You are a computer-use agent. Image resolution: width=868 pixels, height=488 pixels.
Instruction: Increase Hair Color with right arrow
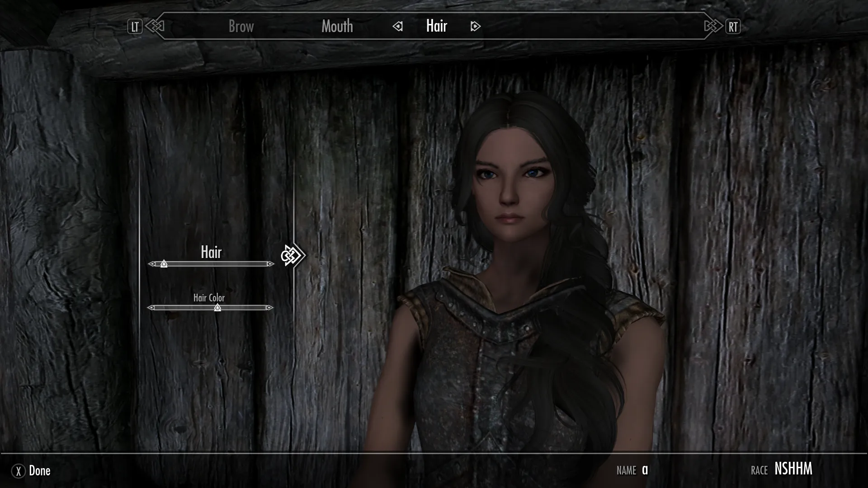coord(270,308)
